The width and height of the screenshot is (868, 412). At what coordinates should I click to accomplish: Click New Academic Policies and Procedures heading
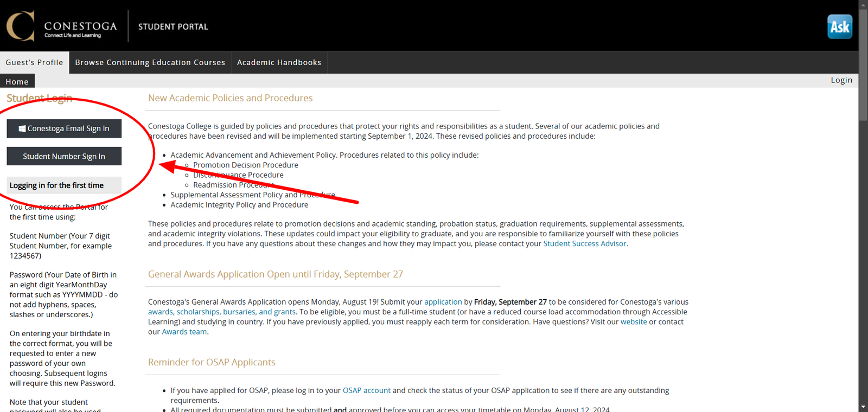click(x=231, y=98)
